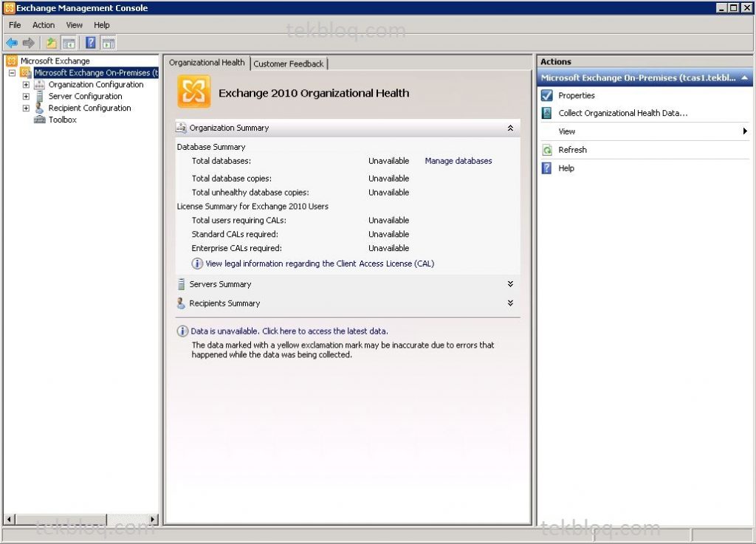Click the console tree scrollbar left arrow
Image resolution: width=756 pixels, height=544 pixels.
pos(9,519)
